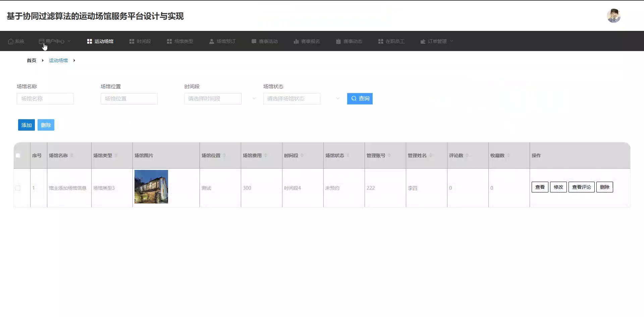Screen dimensions: 644x317
Task: Open the 订单管理 navigation menu
Action: (437, 41)
